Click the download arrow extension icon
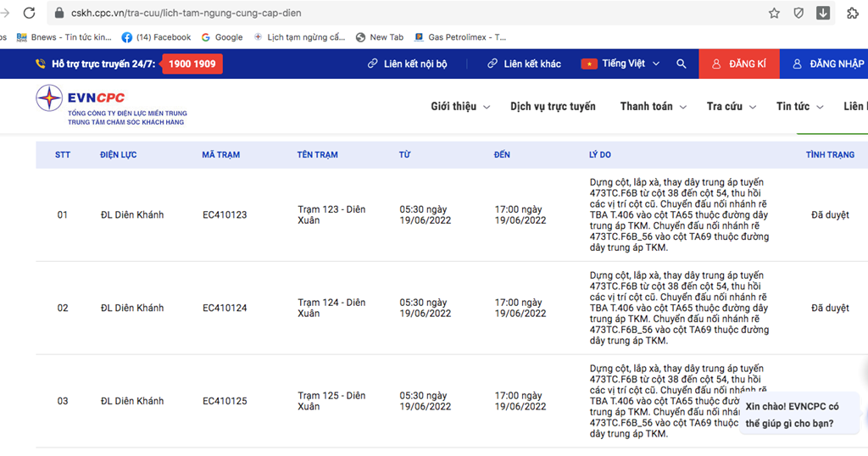Image resolution: width=868 pixels, height=456 pixels. click(x=823, y=13)
